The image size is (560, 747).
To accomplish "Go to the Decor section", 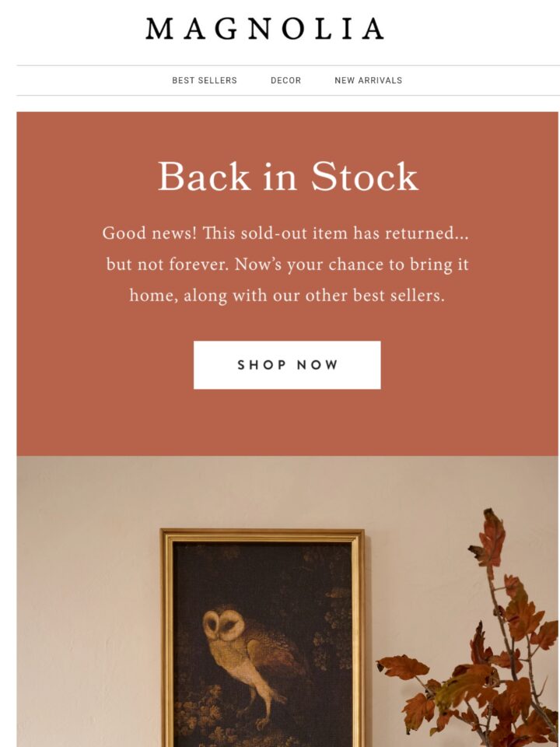I will coord(285,80).
